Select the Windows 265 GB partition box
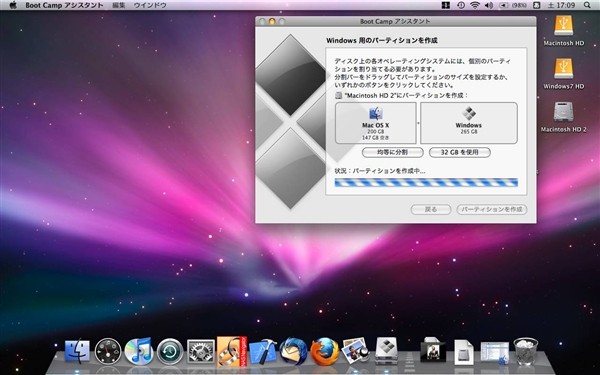Viewport: 600px width, 375px height. click(469, 123)
